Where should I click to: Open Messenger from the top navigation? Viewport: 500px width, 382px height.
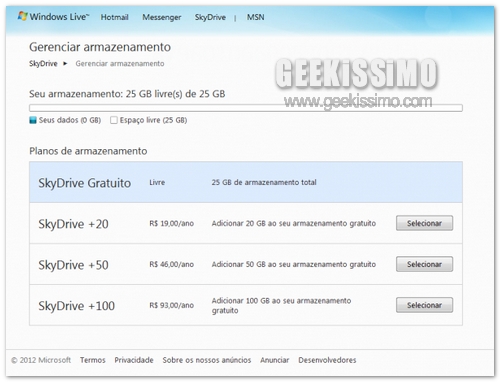[162, 17]
